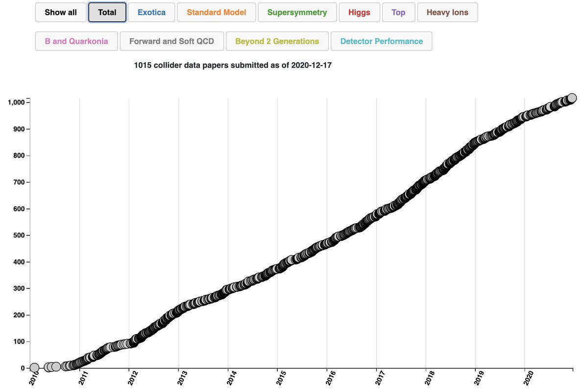Select the Supersymmetry filter

pos(297,12)
